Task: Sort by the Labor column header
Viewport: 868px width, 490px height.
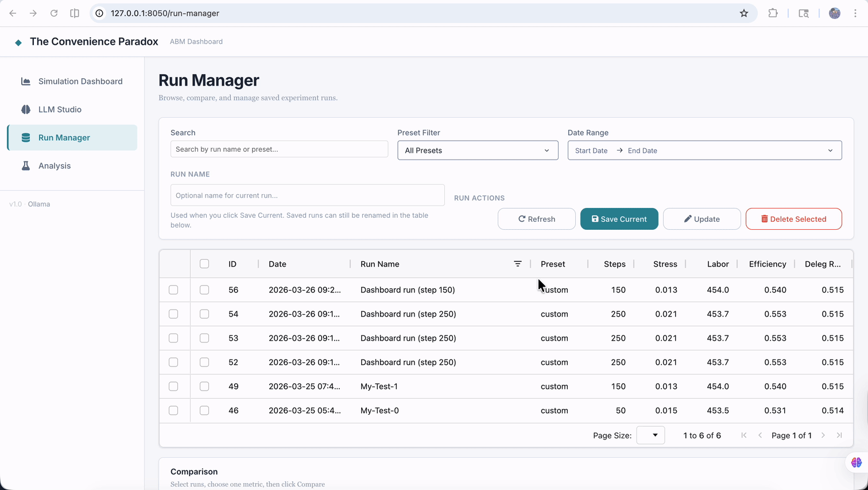Action: [x=718, y=264]
